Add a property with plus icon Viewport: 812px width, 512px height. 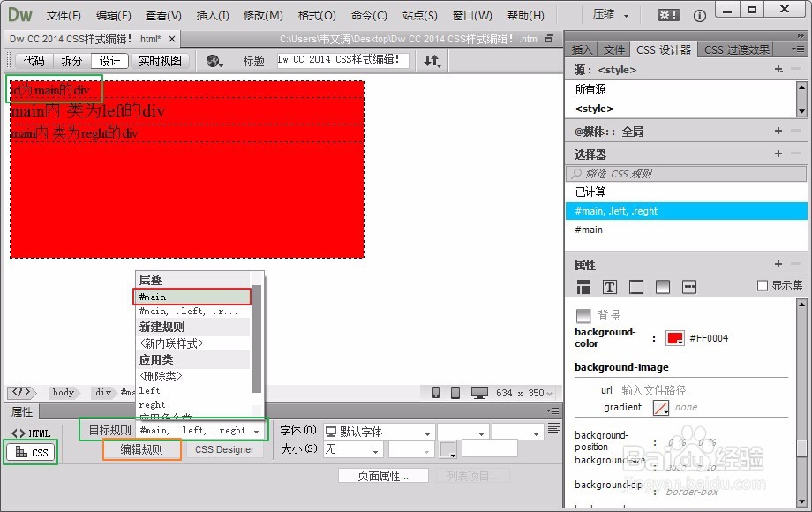(778, 264)
